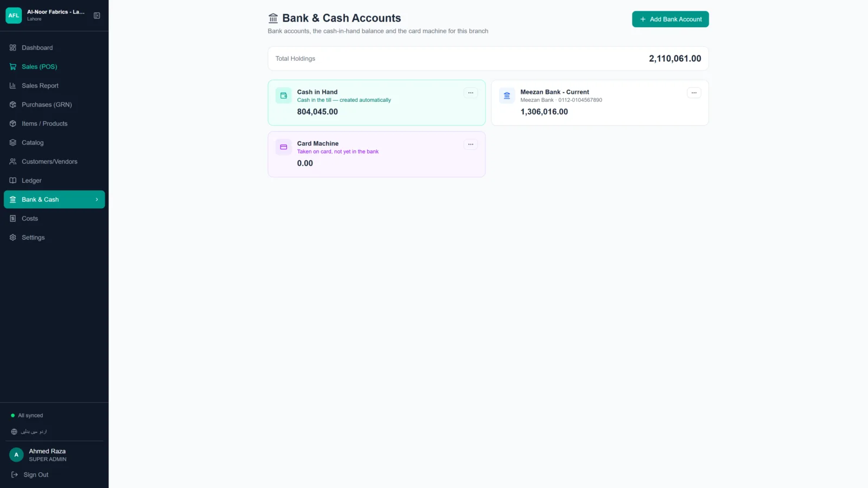This screenshot has width=868, height=488.
Task: Click the Meezan Bank building icon
Action: coord(507,95)
